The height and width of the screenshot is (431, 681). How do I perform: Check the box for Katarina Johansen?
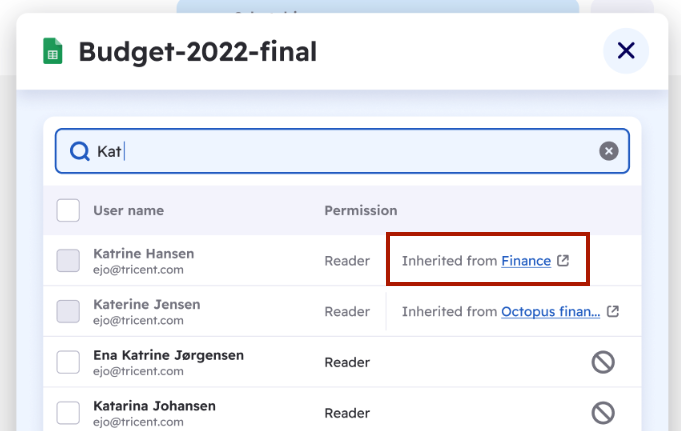click(x=68, y=413)
